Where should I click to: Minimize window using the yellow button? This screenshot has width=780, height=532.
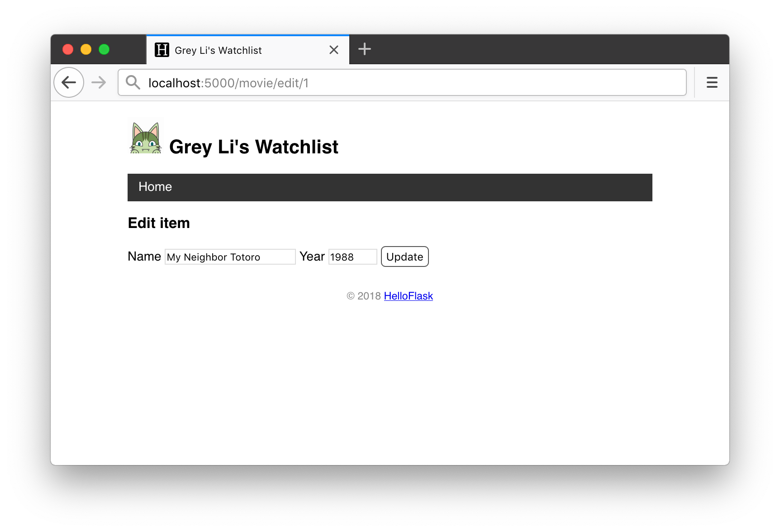86,49
